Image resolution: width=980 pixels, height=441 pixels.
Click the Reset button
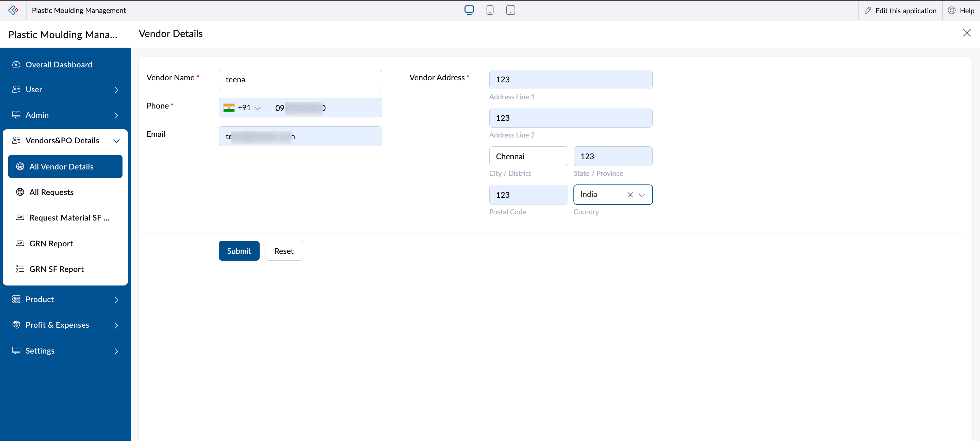tap(284, 251)
